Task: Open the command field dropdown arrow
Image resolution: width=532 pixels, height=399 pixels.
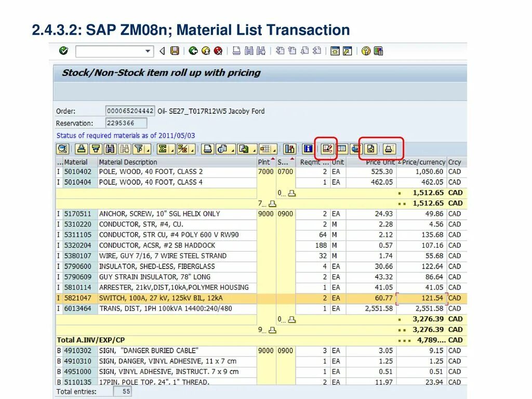Action: 148,51
